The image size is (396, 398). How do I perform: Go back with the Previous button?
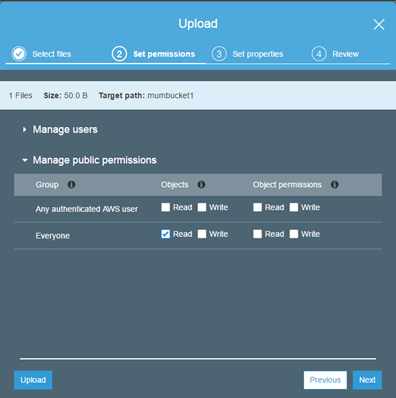tap(325, 380)
